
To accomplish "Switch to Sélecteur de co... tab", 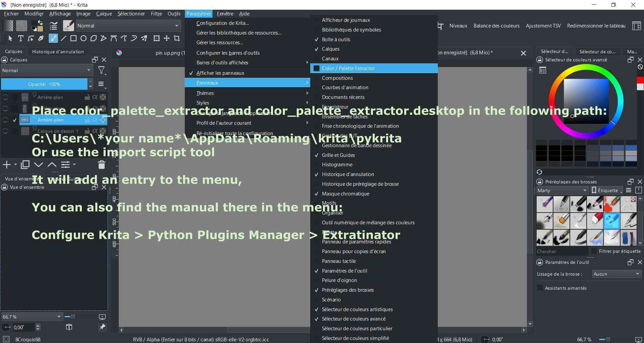I will pos(597,52).
